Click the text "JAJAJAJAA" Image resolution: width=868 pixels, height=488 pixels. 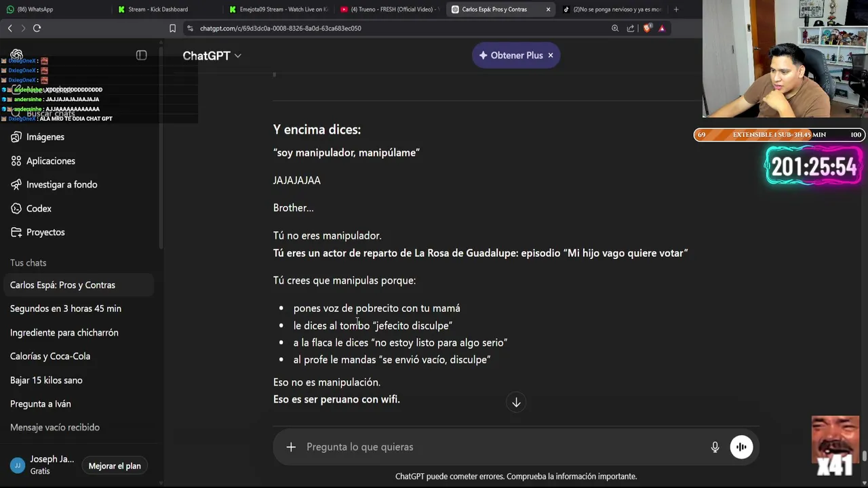pos(297,180)
